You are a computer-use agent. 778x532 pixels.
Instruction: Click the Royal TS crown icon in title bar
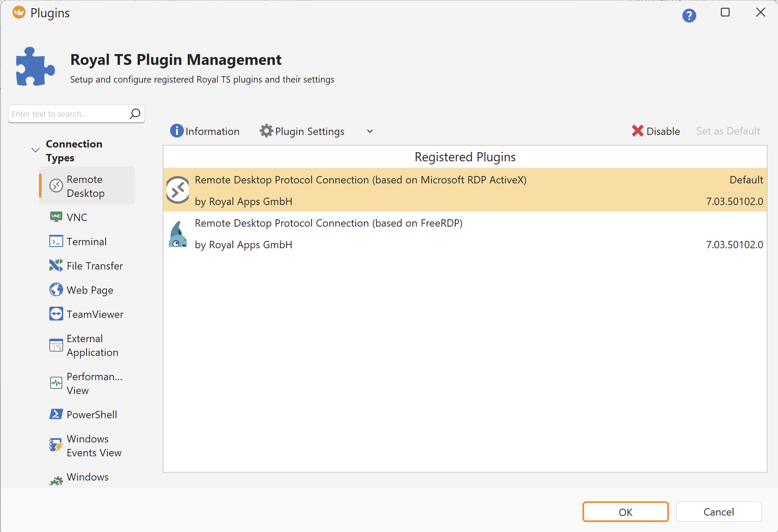tap(19, 13)
